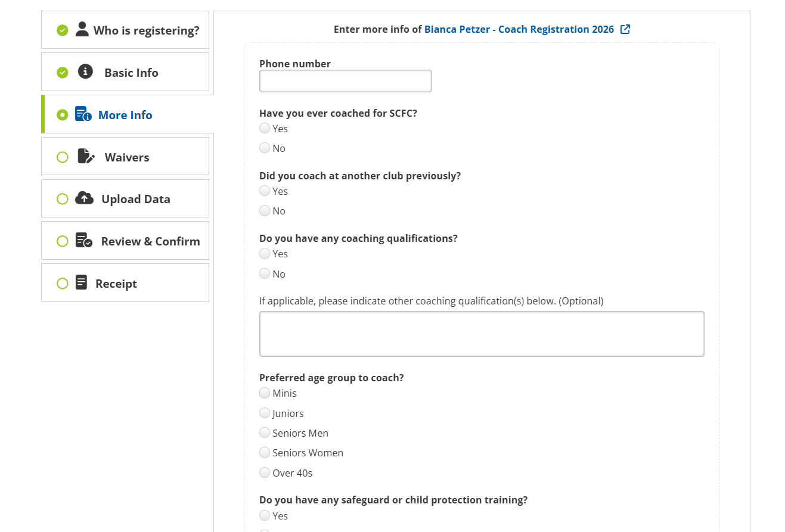Click the Review & Confirm checklist icon
The width and height of the screenshot is (785, 532).
click(83, 241)
